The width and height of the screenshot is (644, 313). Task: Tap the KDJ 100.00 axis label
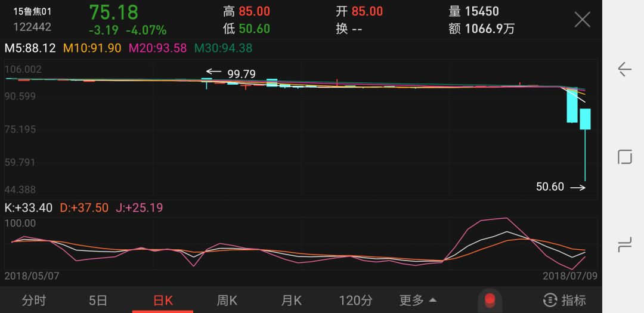coord(20,224)
